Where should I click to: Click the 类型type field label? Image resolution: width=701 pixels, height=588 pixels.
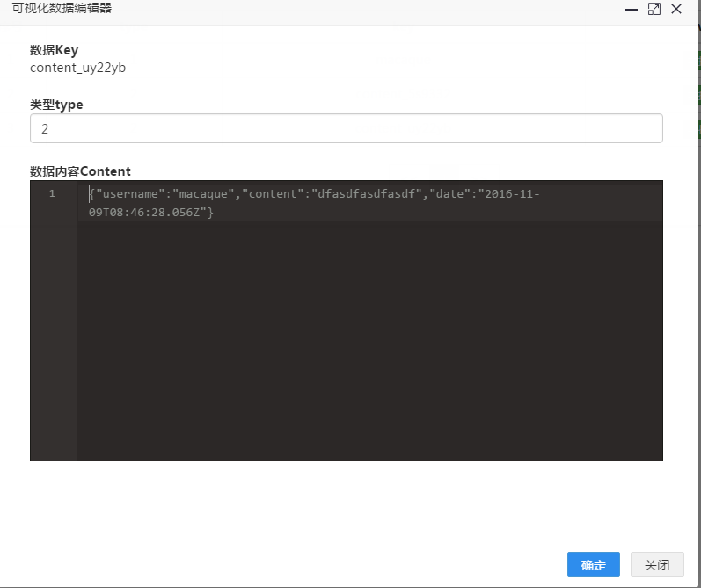pos(56,105)
